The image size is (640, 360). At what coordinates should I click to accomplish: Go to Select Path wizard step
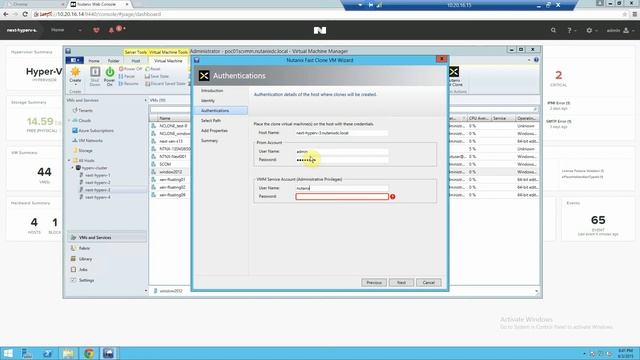click(211, 121)
